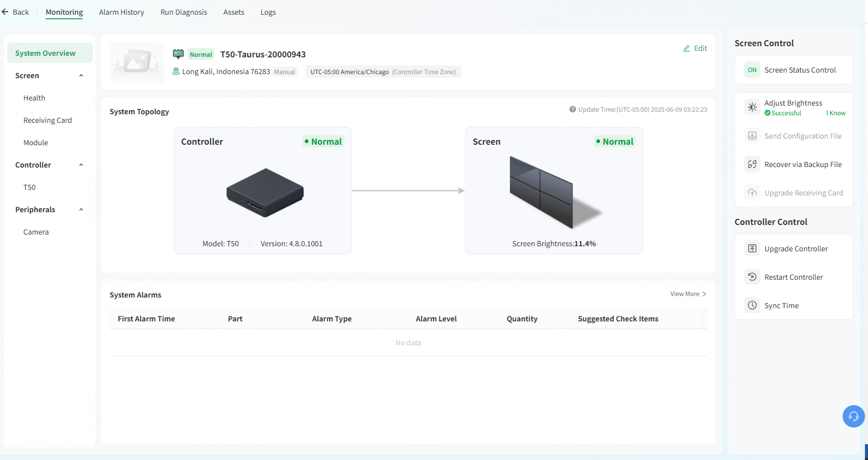The height and width of the screenshot is (460, 868).
Task: Open the Assets tab
Action: click(234, 12)
